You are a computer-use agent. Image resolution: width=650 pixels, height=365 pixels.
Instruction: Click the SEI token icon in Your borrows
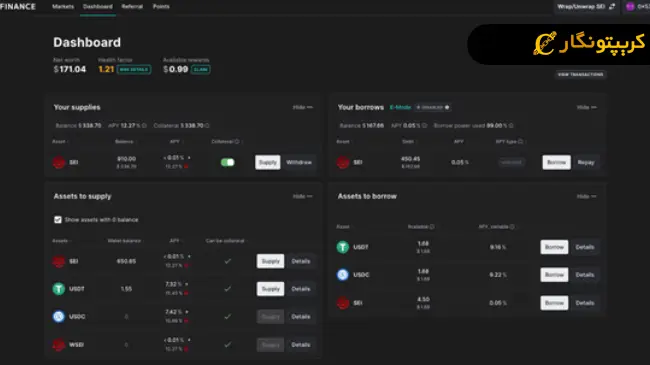[x=343, y=162]
